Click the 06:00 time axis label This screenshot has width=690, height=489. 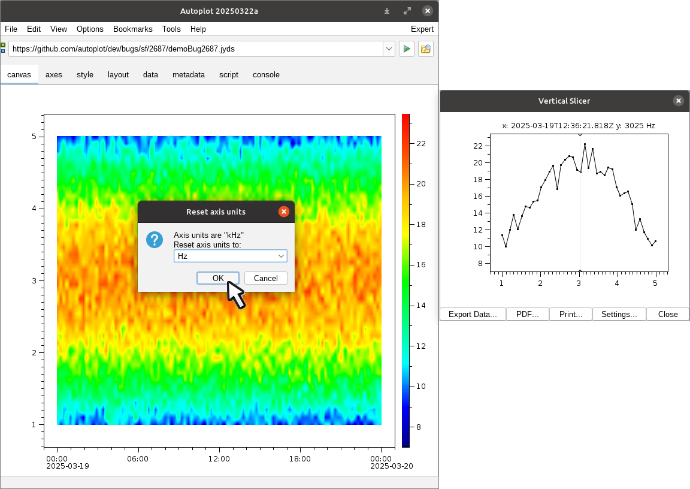pyautogui.click(x=138, y=459)
